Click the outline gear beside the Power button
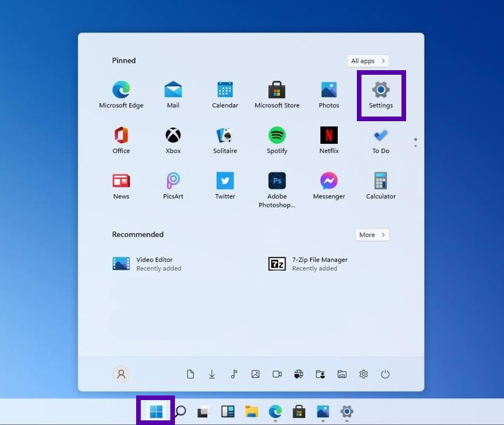Screen dimensions: 504x425 364,374
